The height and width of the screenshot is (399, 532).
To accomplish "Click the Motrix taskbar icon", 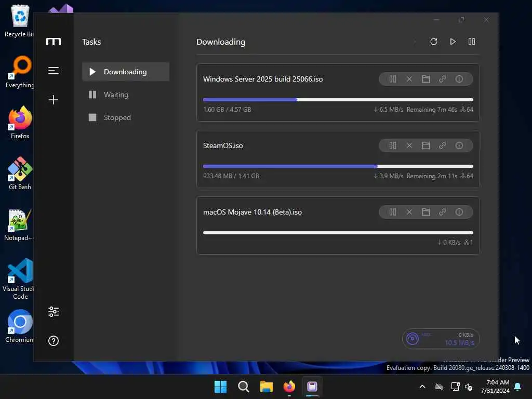I will pos(312,387).
